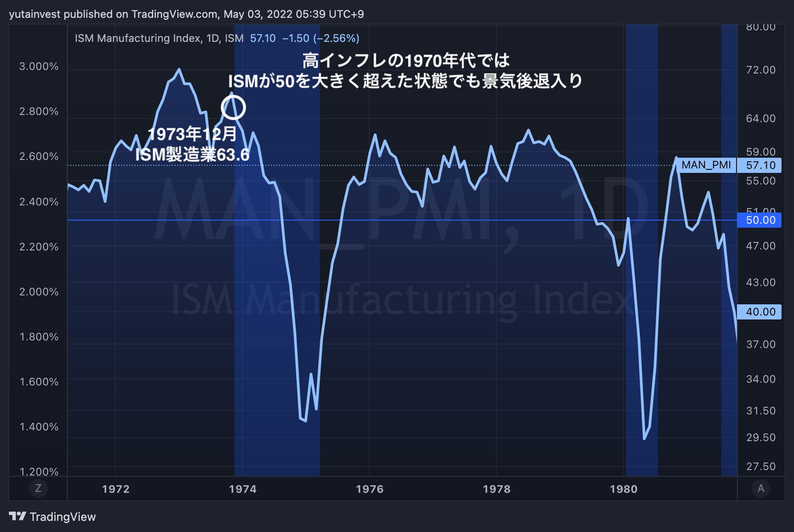Click the Z timezone button at bottom left
Image resolution: width=794 pixels, height=532 pixels.
tap(38, 488)
